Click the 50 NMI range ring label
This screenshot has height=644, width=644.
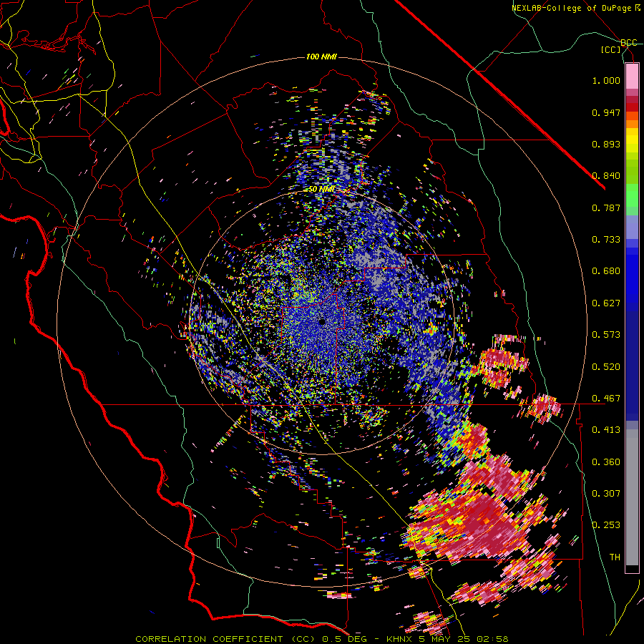[x=321, y=190]
